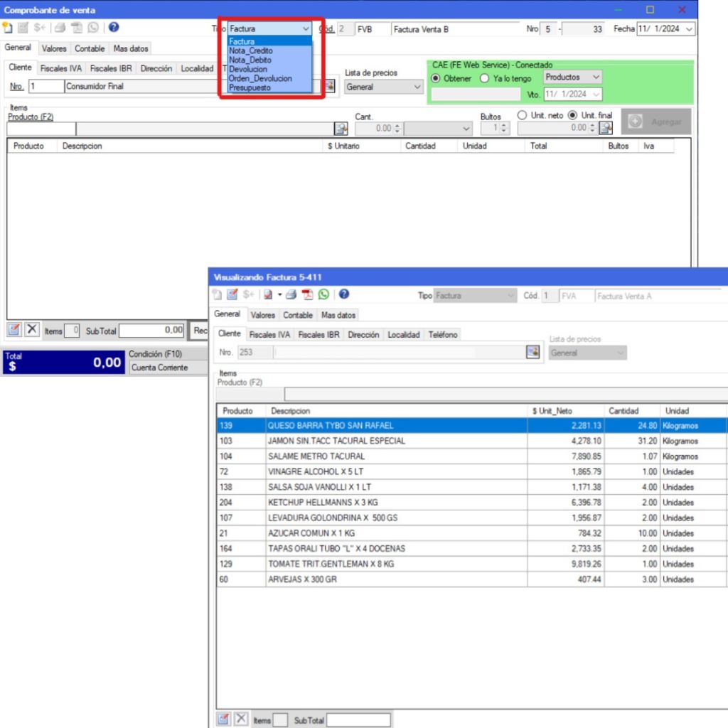
Task: Choose Nota_Credito from the Tipo list
Action: [x=251, y=50]
